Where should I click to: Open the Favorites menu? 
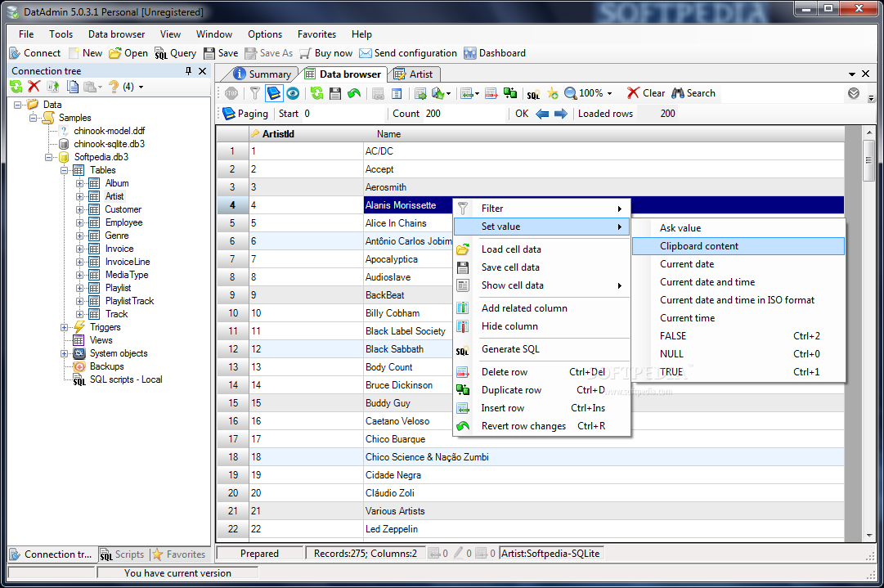316,34
